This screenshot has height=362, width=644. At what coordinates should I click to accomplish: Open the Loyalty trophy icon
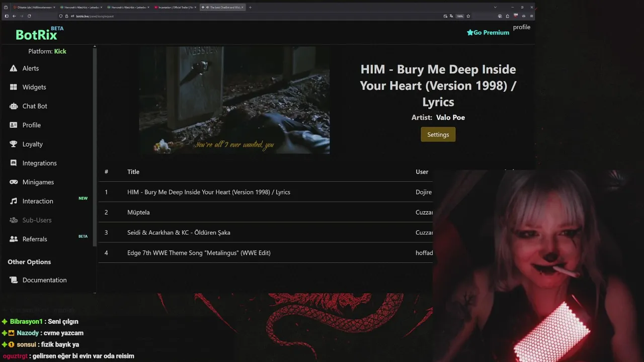[14, 144]
